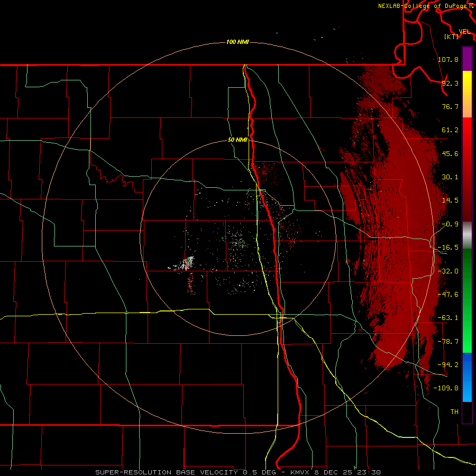Select the -78.7 value on velocity scale
This screenshot has height=476, width=476.
[x=448, y=342]
